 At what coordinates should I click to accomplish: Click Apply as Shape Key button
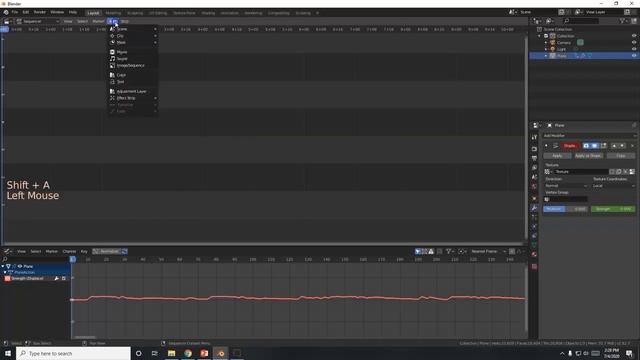(588, 156)
